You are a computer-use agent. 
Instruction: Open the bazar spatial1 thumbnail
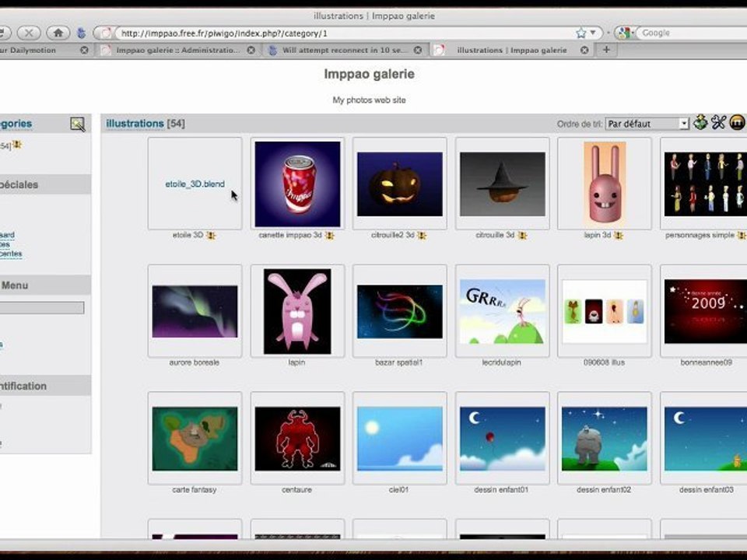click(400, 311)
